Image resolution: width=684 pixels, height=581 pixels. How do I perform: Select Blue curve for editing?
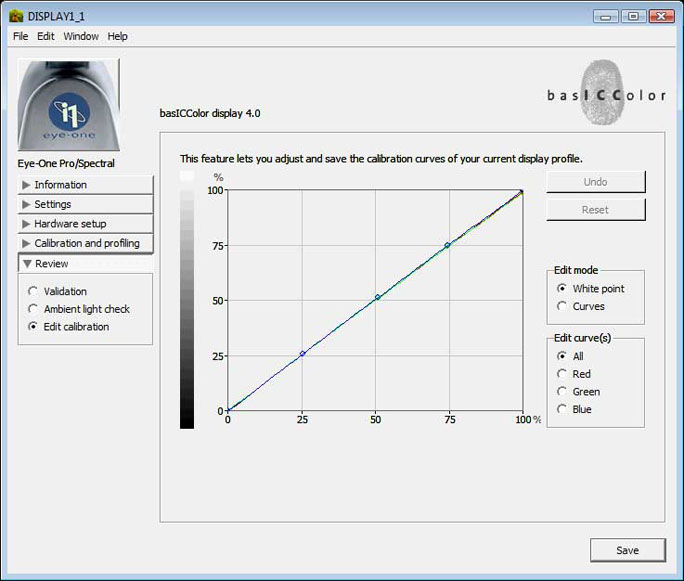[x=562, y=409]
